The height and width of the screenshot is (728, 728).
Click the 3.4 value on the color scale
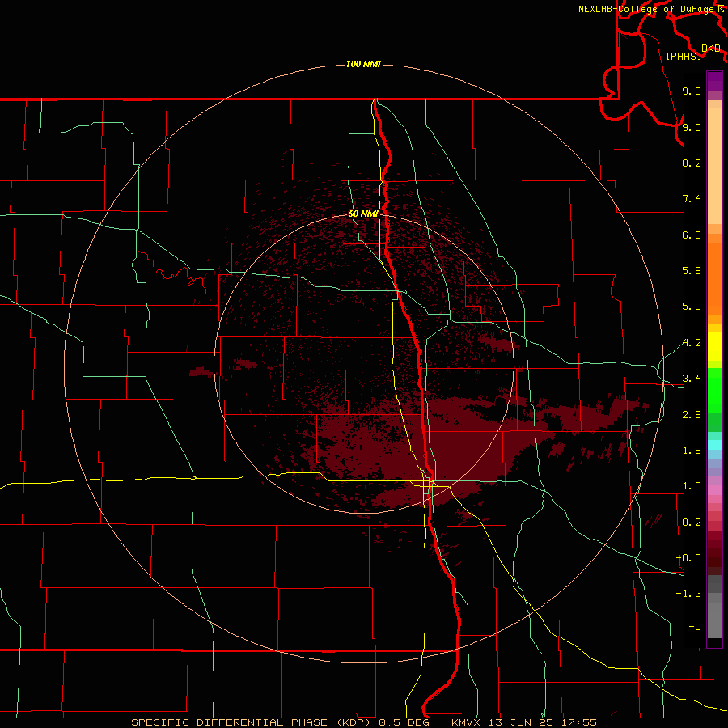[692, 379]
